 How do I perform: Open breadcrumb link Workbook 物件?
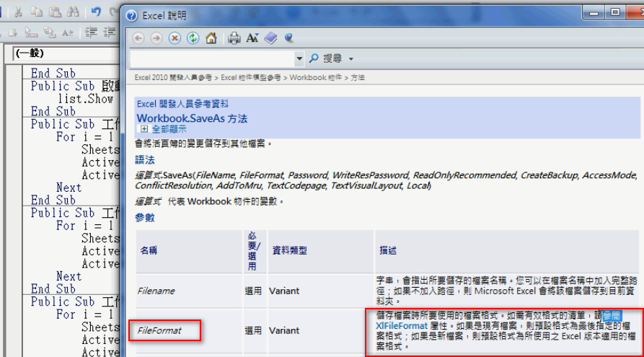315,77
